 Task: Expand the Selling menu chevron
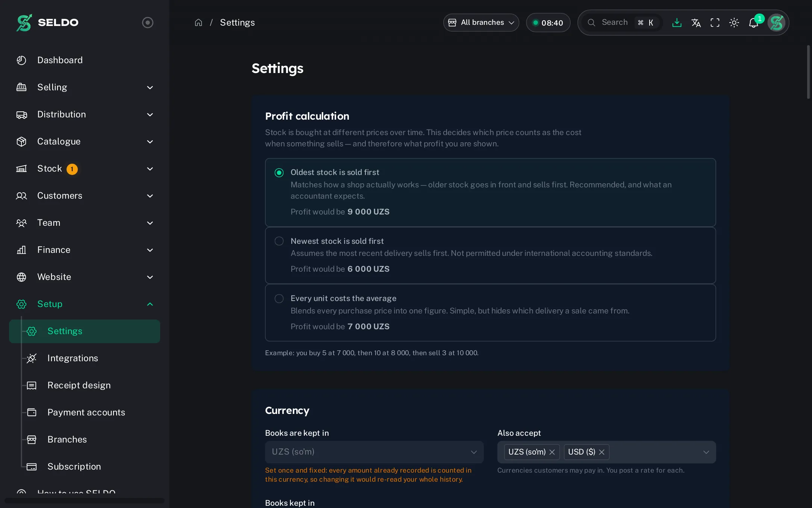(x=150, y=87)
